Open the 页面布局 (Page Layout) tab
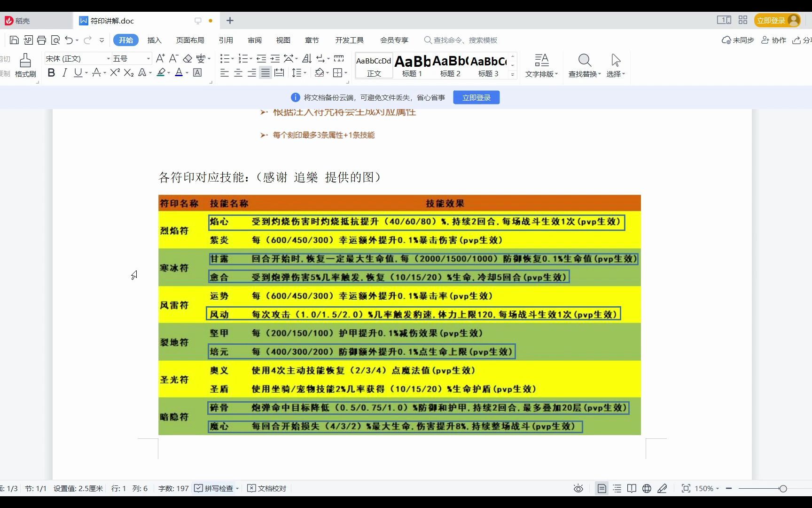This screenshot has height=508, width=812. 190,40
